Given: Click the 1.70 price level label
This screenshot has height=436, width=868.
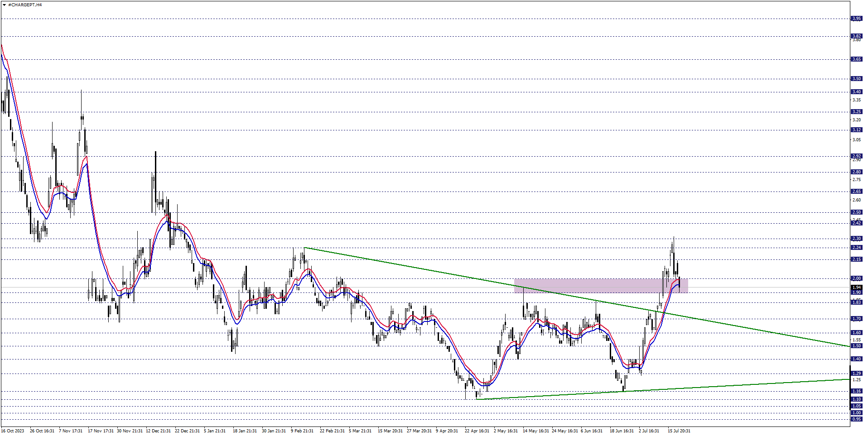Looking at the screenshot, I should coord(856,319).
